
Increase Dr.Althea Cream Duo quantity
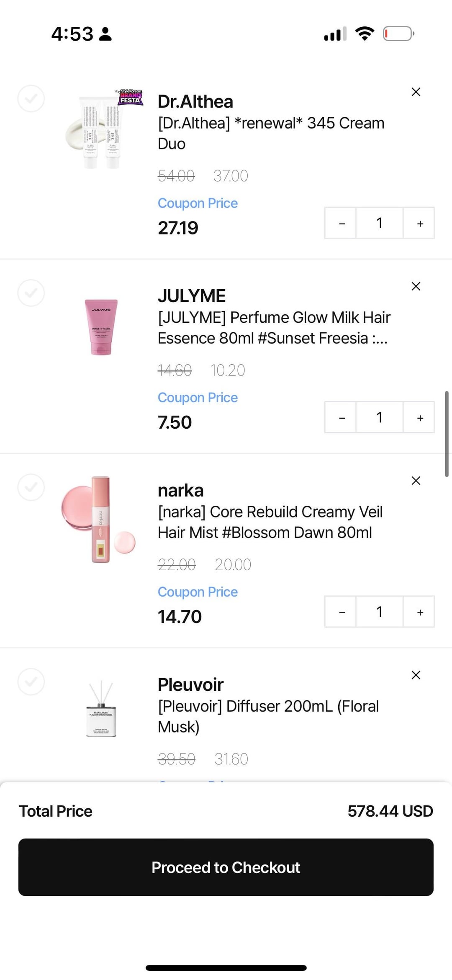[x=420, y=223]
